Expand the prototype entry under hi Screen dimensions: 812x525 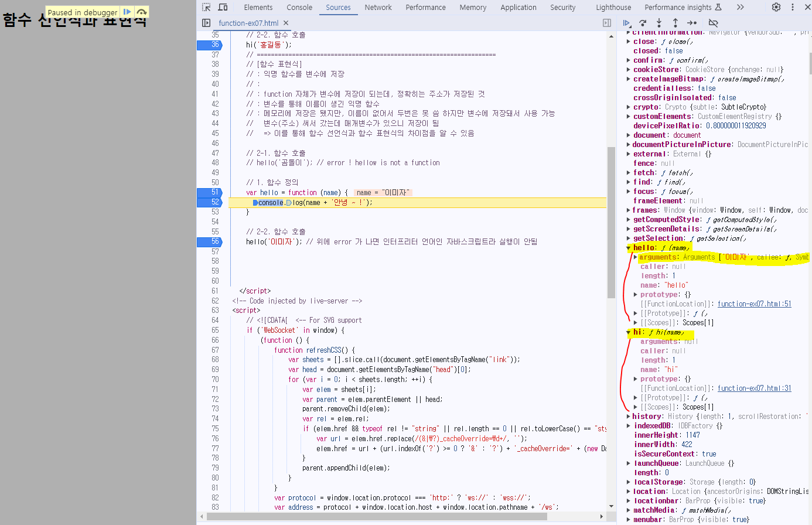click(x=636, y=379)
